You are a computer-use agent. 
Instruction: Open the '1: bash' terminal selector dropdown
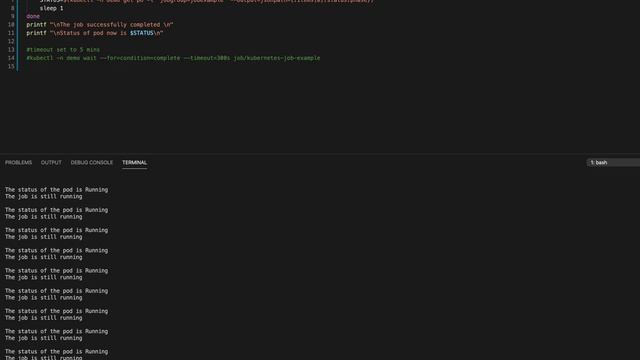(x=613, y=162)
